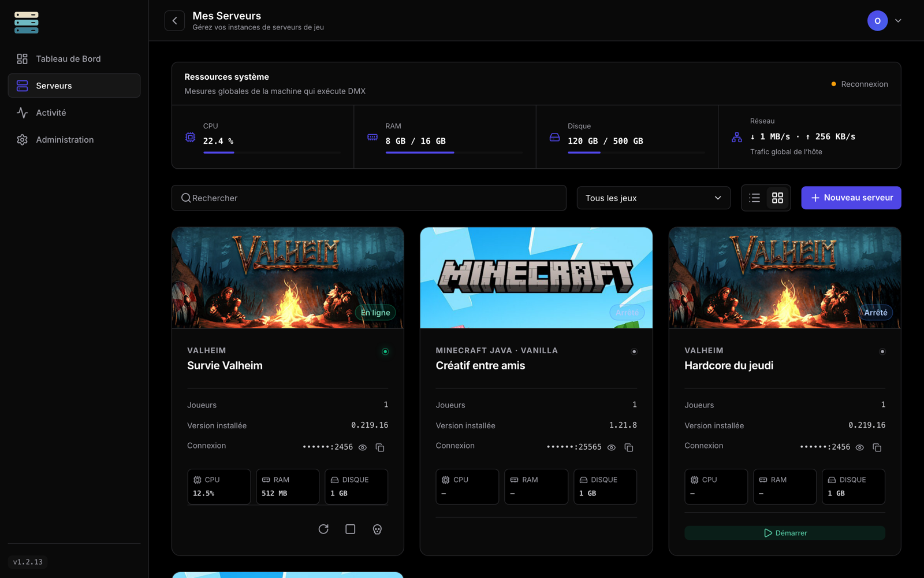
Task: Click the En ligne badge
Action: [375, 313]
